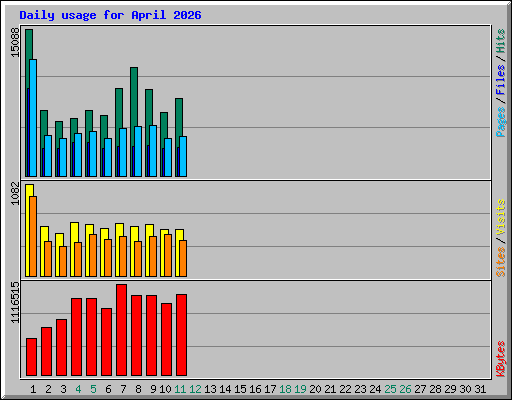Viewport: 512px width, 400px height.
Task: Click day label 26 on axis
Action: point(405,389)
